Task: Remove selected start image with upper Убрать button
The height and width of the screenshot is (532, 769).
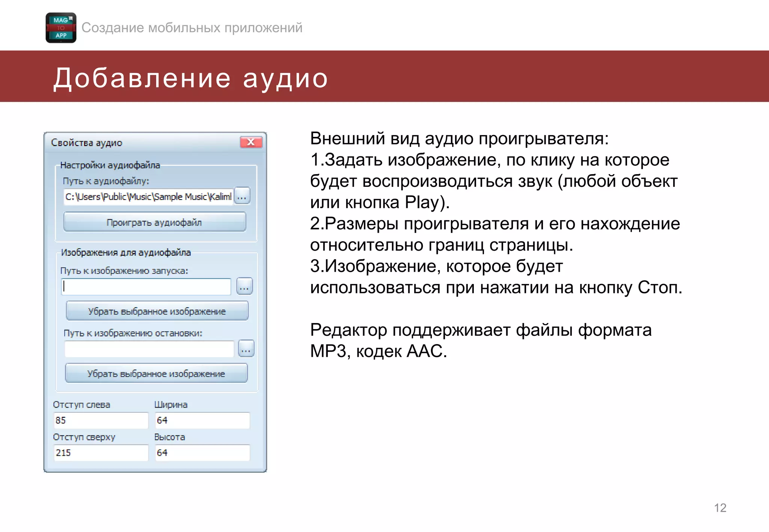Action: point(157,311)
